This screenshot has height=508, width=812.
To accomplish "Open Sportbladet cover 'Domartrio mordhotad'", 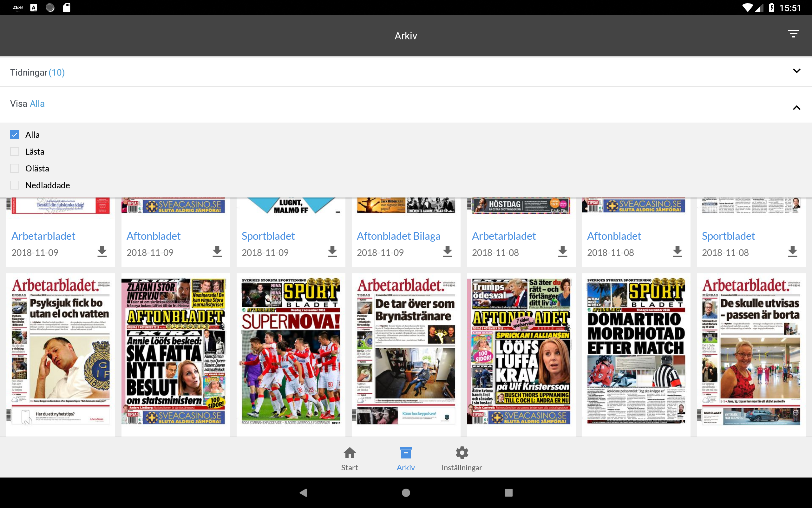I will pos(636,351).
